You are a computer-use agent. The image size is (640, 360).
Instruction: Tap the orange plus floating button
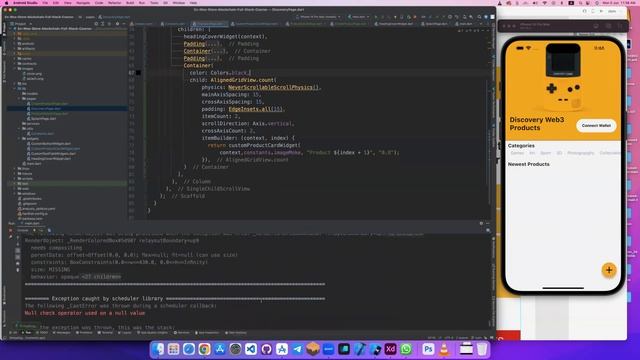[x=609, y=270]
